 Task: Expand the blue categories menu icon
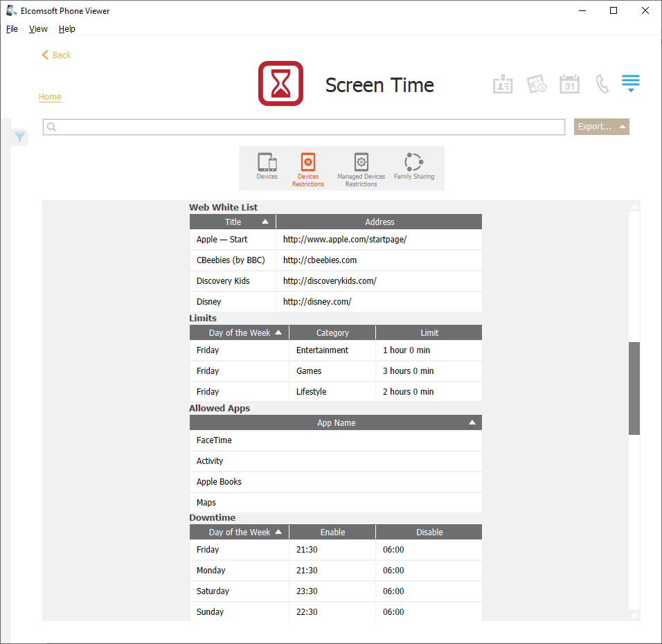click(x=630, y=84)
